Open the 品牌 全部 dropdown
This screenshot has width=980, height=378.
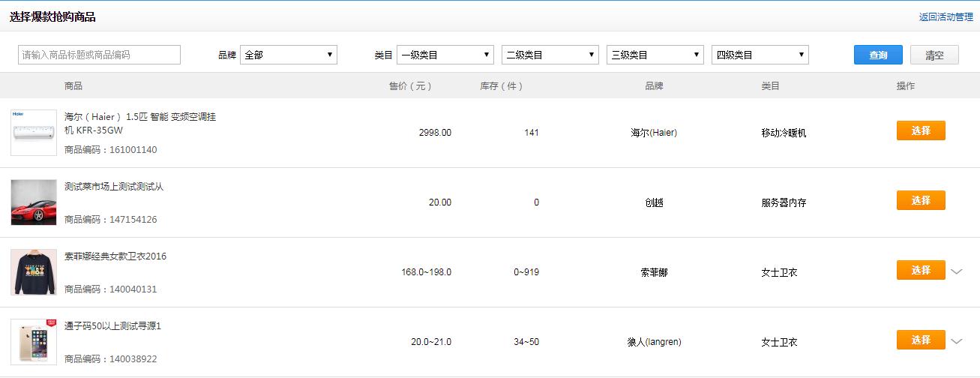[289, 55]
